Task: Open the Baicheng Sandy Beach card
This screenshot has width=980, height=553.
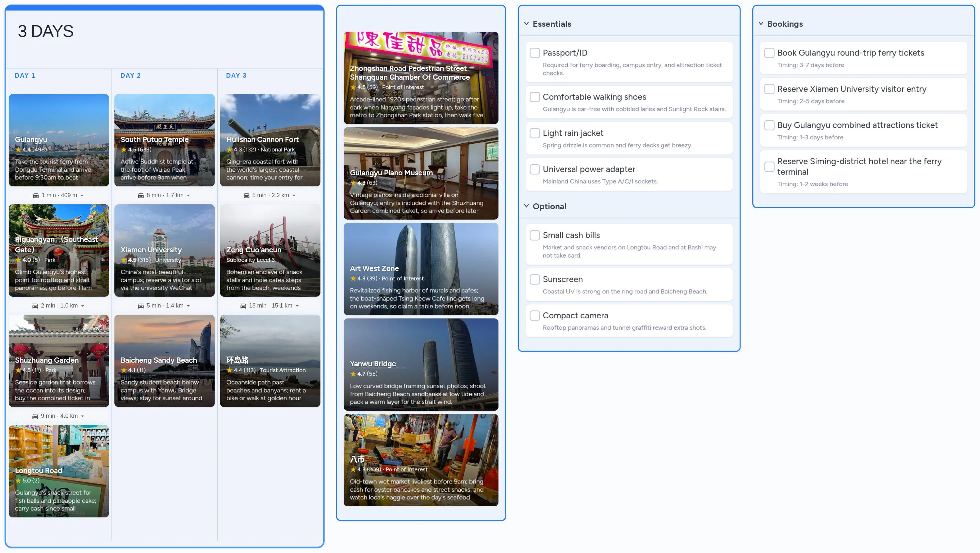Action: (x=164, y=361)
